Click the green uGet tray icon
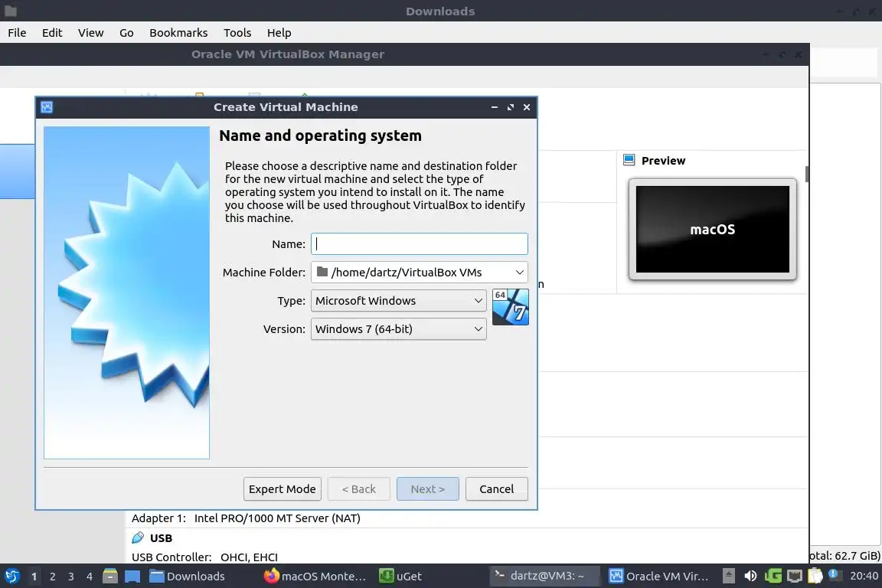The width and height of the screenshot is (882, 588). click(x=773, y=576)
